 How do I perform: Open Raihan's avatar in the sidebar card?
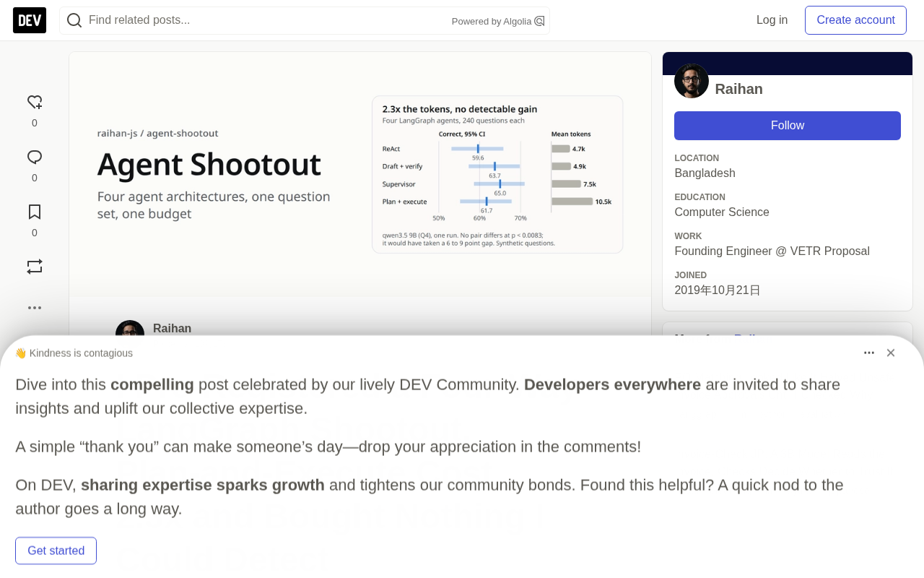(x=692, y=81)
